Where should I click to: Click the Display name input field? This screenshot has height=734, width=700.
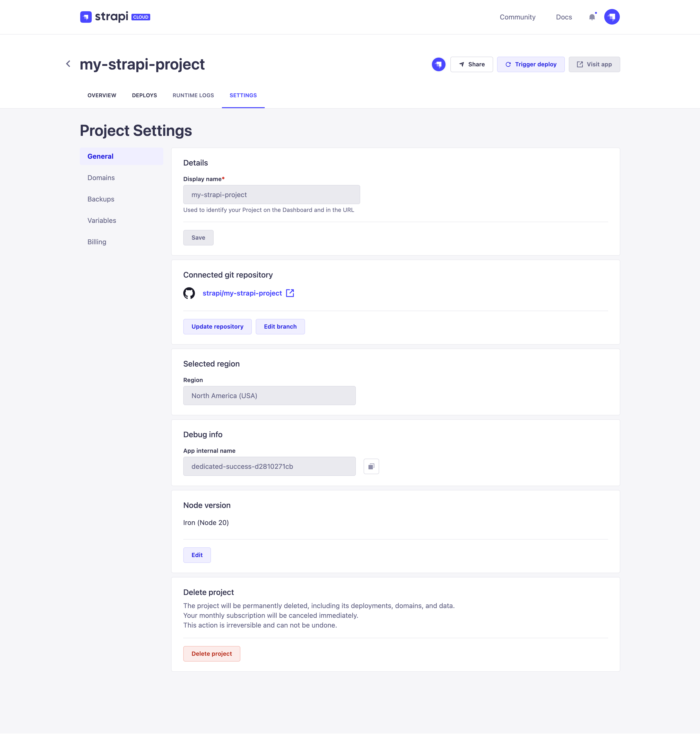coord(271,194)
